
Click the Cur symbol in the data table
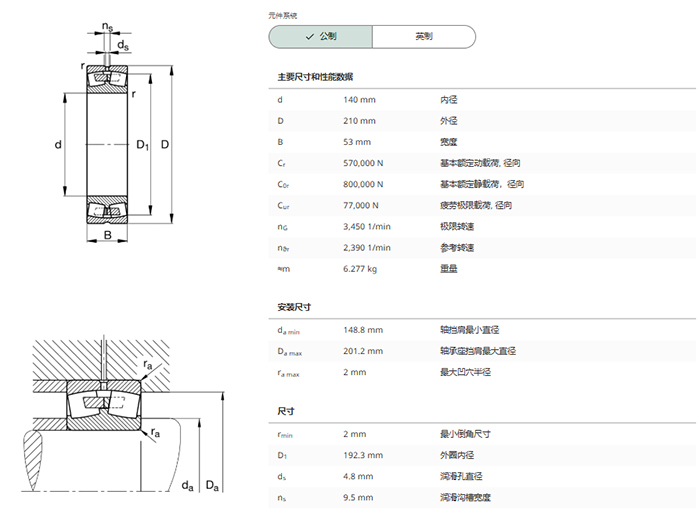(283, 206)
